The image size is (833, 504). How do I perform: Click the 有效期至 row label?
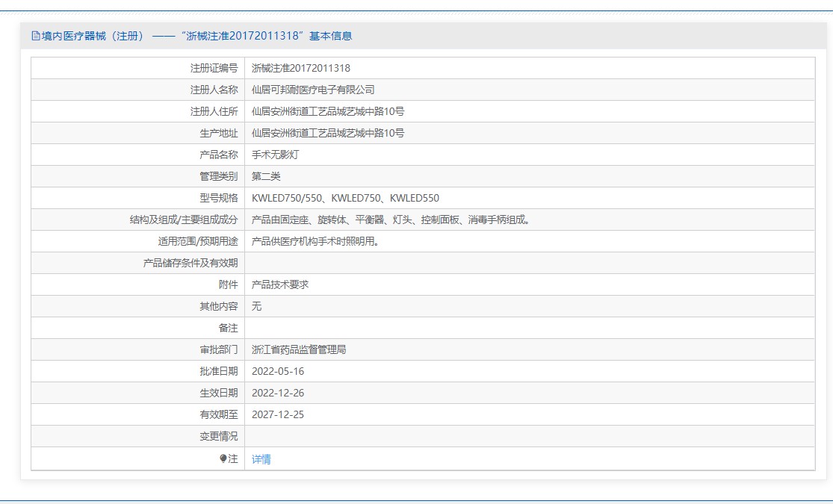click(219, 415)
